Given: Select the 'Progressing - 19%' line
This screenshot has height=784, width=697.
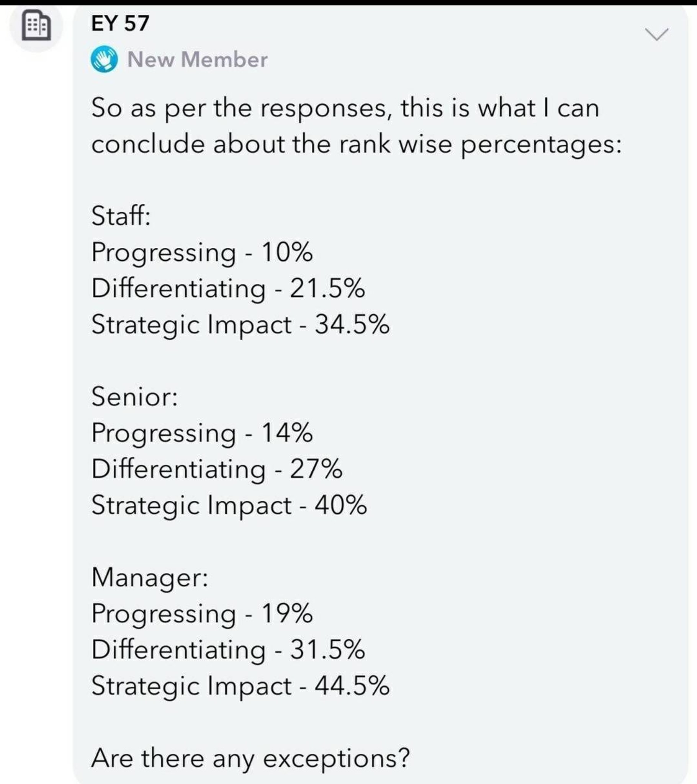Looking at the screenshot, I should [x=202, y=614].
